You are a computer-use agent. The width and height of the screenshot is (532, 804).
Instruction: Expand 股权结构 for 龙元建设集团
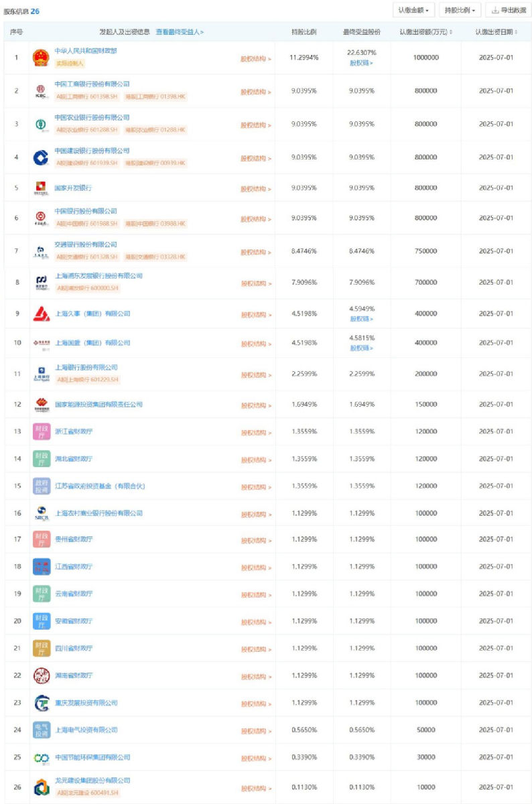point(256,787)
